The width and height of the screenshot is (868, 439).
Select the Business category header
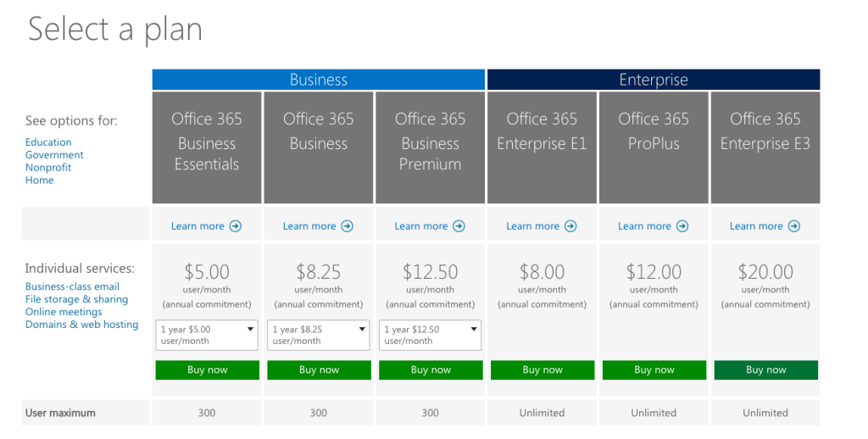(319, 80)
